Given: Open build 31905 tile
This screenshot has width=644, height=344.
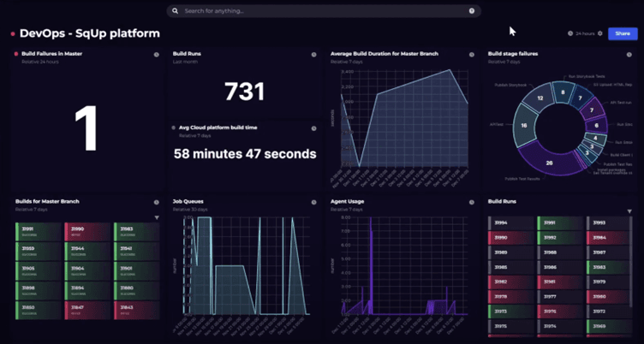Looking at the screenshot, I should [39, 271].
